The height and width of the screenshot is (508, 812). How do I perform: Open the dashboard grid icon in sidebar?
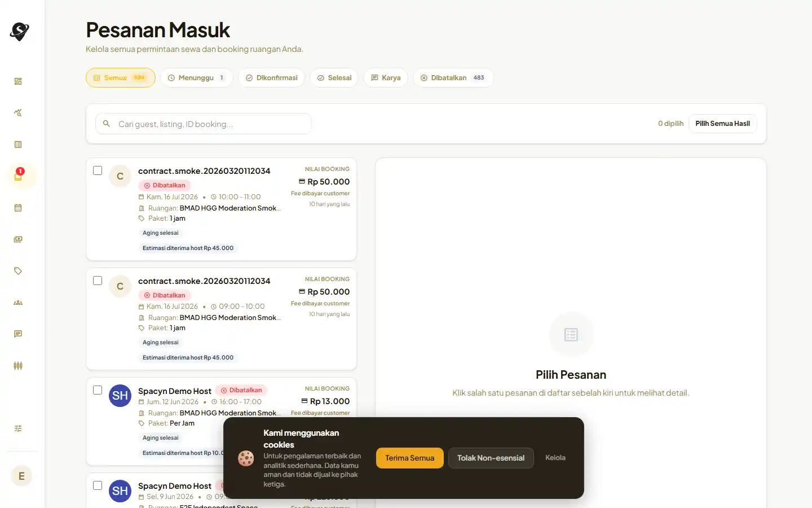click(18, 81)
